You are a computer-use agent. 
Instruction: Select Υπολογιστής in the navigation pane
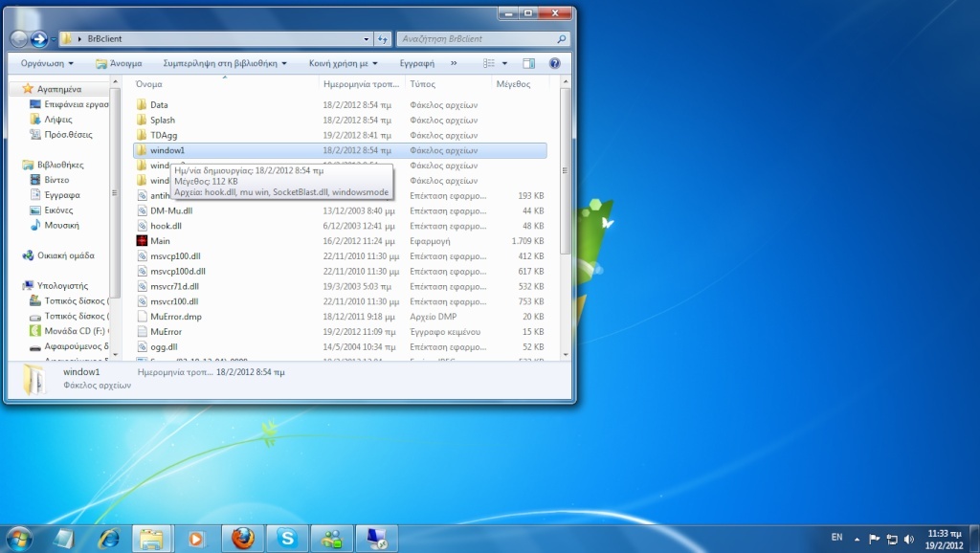(62, 285)
